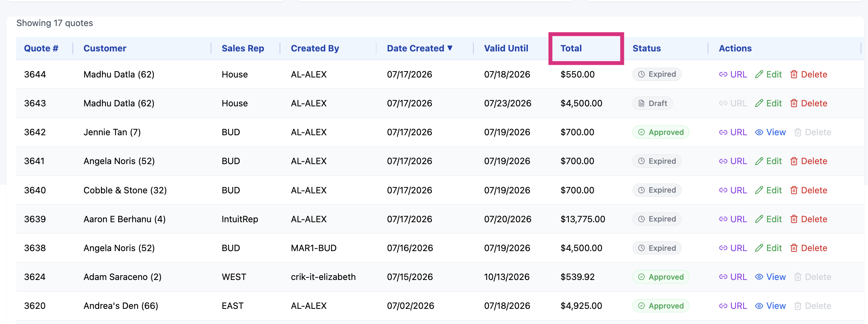Open the View link for quote 3620
Viewport: 868px width, 324px height.
click(x=770, y=306)
